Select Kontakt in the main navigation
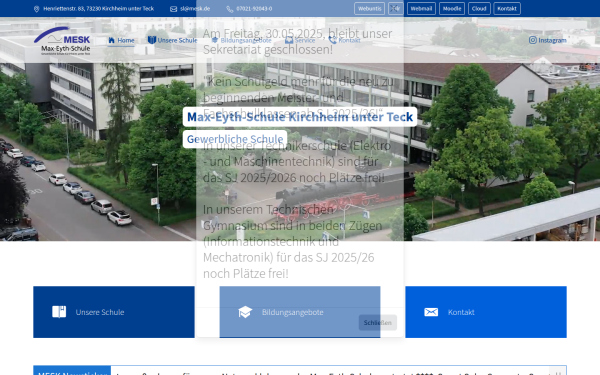Image resolution: width=600 pixels, height=375 pixels. click(344, 40)
